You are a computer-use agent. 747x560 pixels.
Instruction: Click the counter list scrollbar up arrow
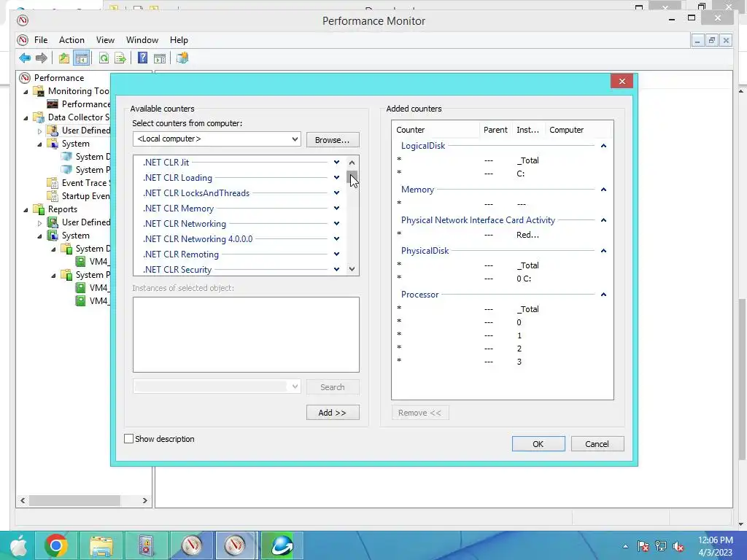tap(352, 163)
